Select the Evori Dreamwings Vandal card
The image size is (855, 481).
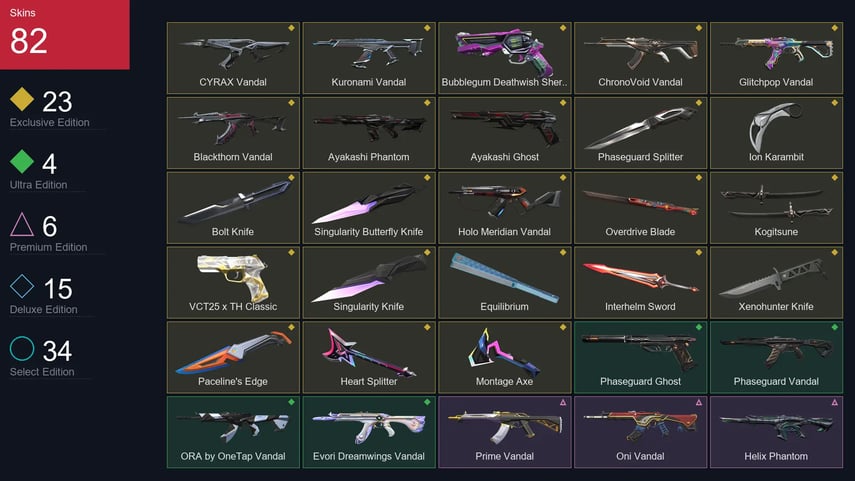369,432
